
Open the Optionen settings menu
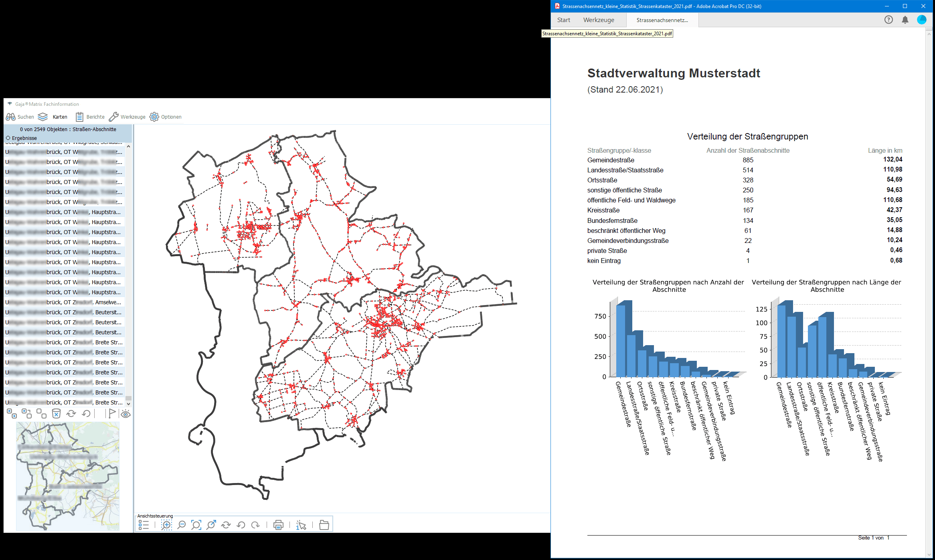pyautogui.click(x=166, y=117)
